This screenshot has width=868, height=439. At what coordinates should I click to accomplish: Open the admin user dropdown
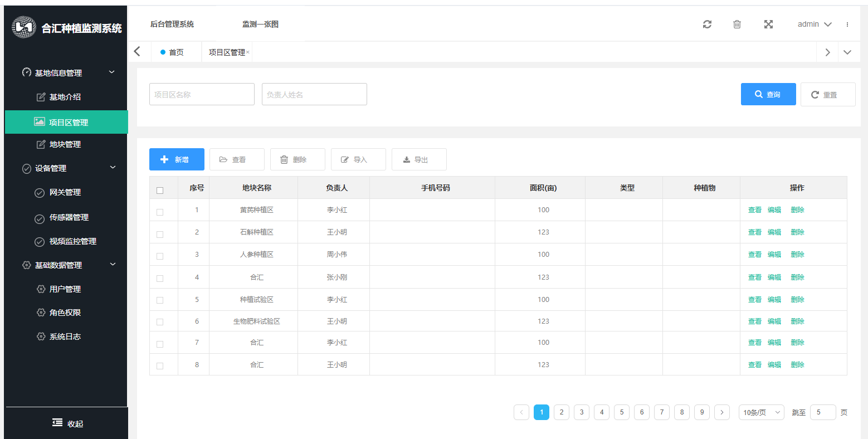(814, 24)
